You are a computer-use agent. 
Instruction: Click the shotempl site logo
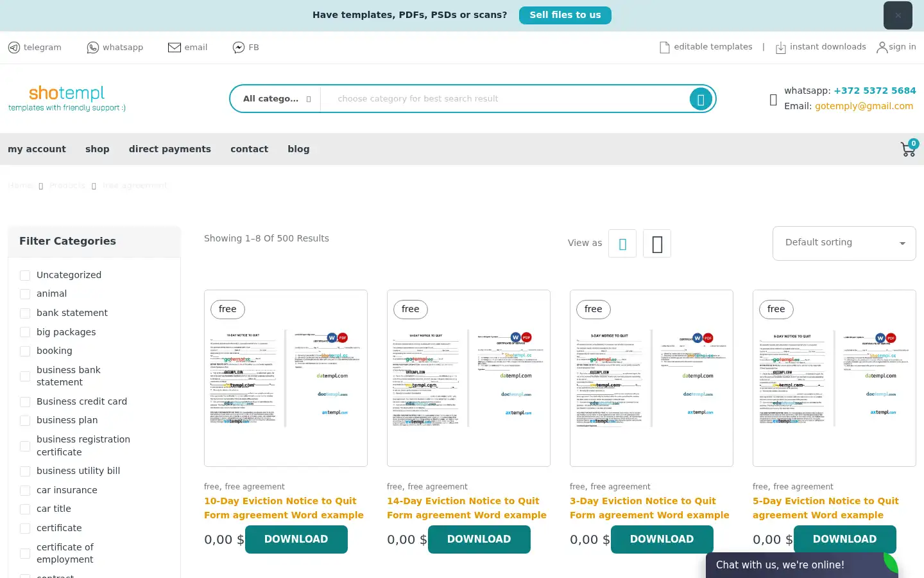pyautogui.click(x=67, y=98)
